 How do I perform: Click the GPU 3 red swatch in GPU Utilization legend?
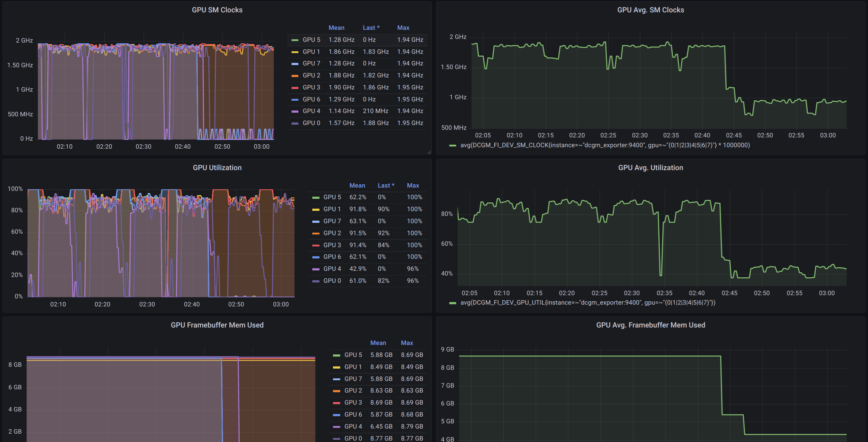click(x=316, y=245)
